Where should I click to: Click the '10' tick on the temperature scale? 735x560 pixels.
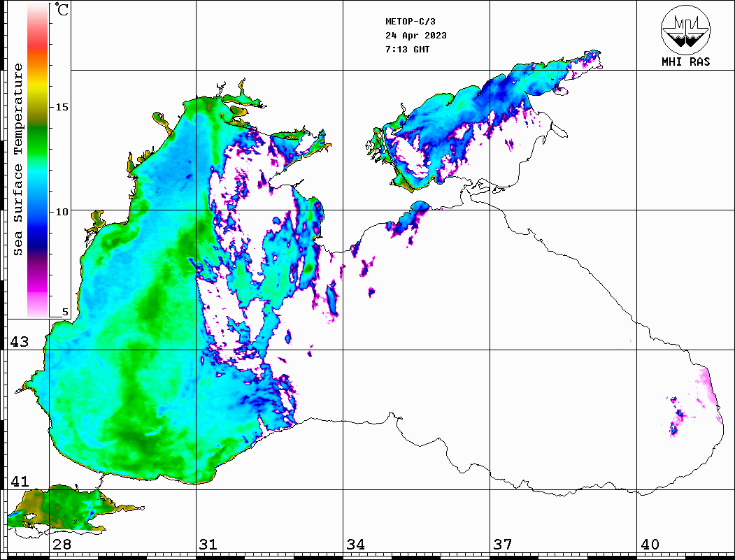click(62, 213)
